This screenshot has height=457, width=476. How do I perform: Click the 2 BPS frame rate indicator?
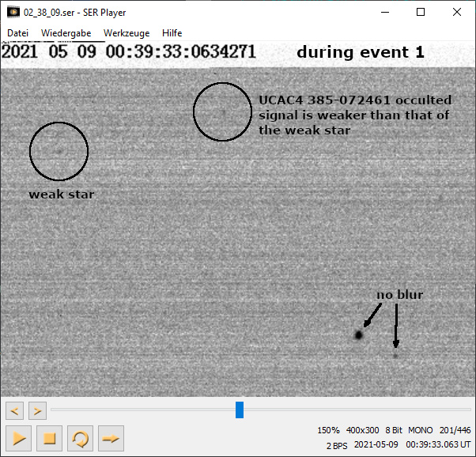[336, 445]
